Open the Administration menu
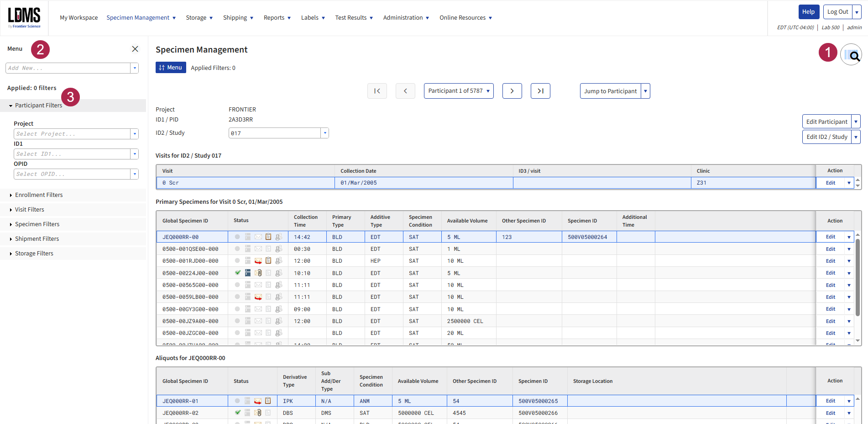This screenshot has width=868, height=424. [406, 18]
